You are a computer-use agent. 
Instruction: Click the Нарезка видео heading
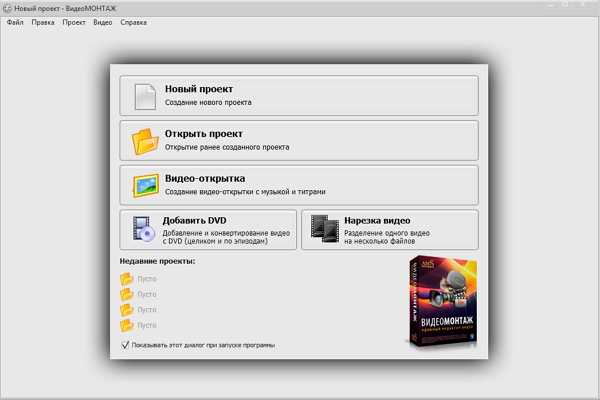[x=377, y=220]
